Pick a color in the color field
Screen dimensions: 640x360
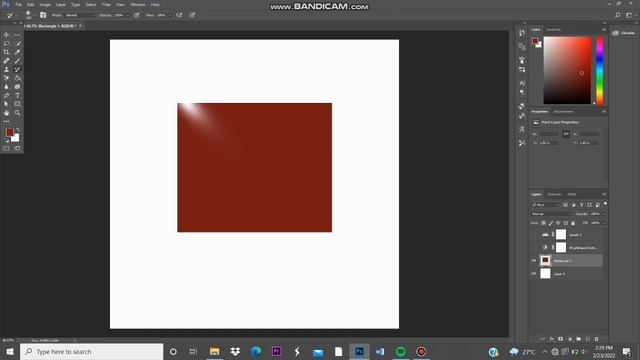click(567, 71)
